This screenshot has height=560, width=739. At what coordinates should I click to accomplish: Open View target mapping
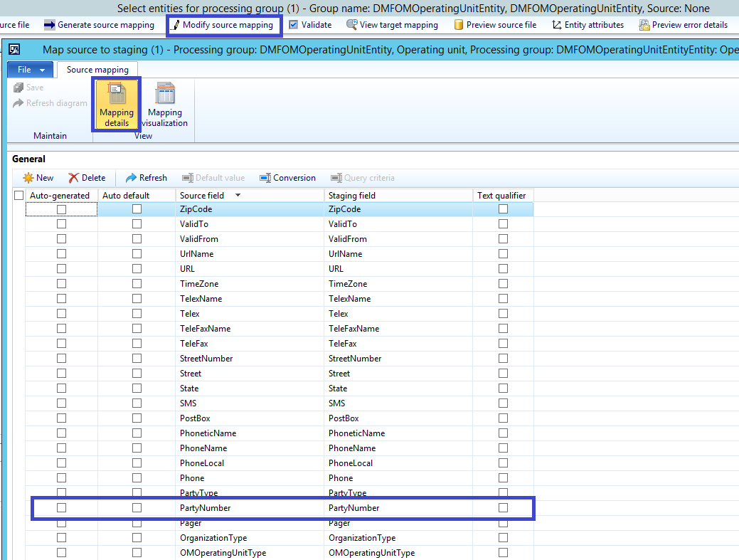391,23
